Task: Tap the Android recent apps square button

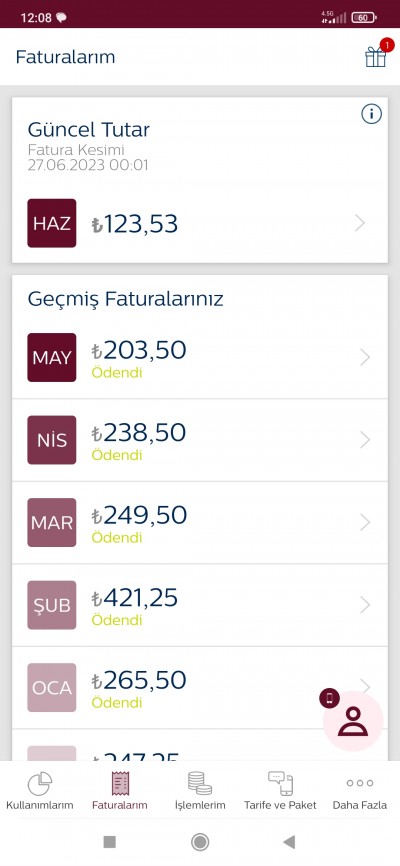Action: point(109,842)
